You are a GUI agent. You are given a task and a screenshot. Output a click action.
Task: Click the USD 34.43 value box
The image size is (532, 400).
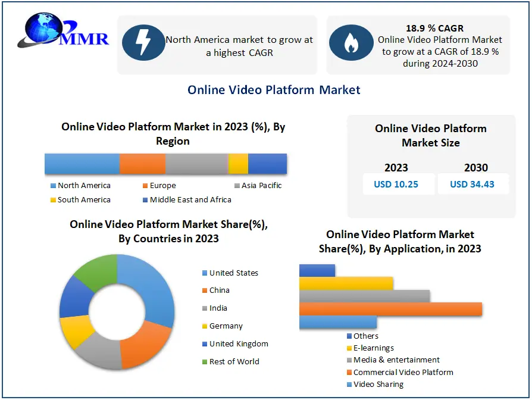pyautogui.click(x=473, y=184)
